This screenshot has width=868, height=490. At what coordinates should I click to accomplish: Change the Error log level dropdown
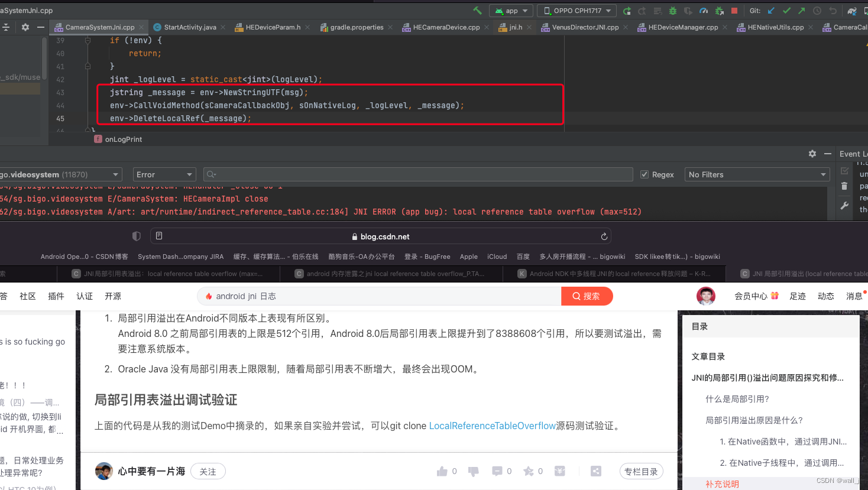pyautogui.click(x=164, y=174)
